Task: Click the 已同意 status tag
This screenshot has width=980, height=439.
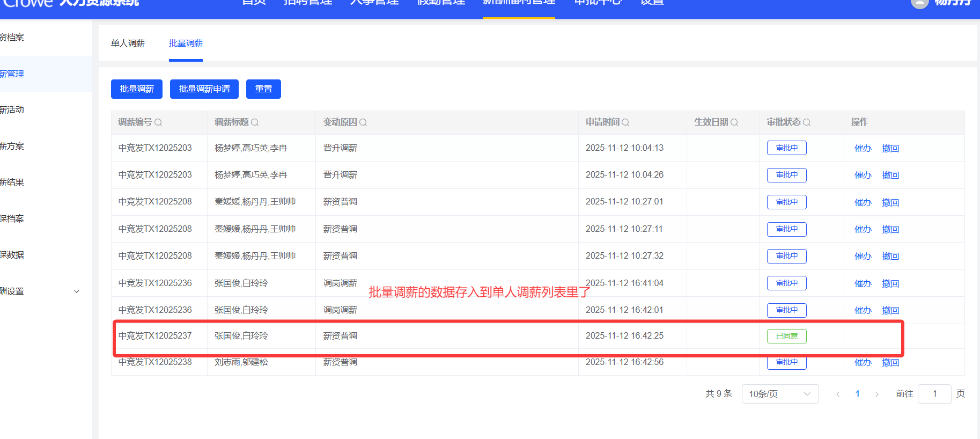Action: [786, 336]
